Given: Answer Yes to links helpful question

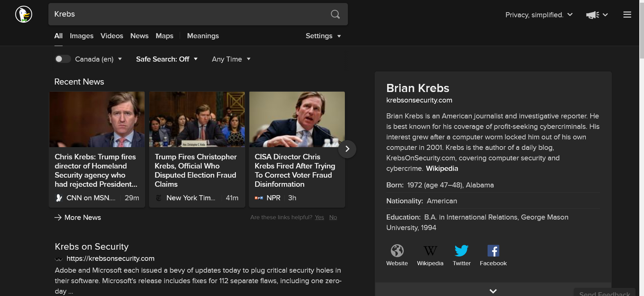Looking at the screenshot, I should pyautogui.click(x=319, y=217).
